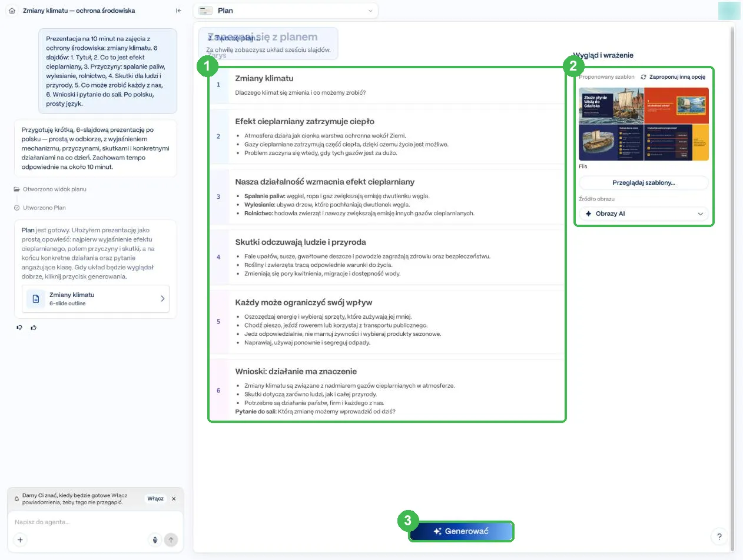The width and height of the screenshot is (743, 560).
Task: Click the thumbs up feedback icon
Action: pos(34,328)
